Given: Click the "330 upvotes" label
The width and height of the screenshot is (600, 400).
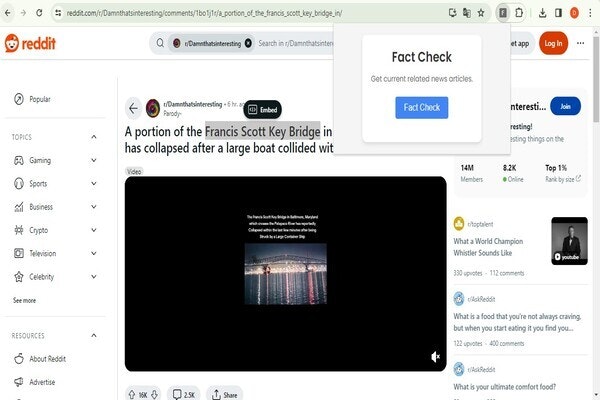Looking at the screenshot, I should 468,273.
